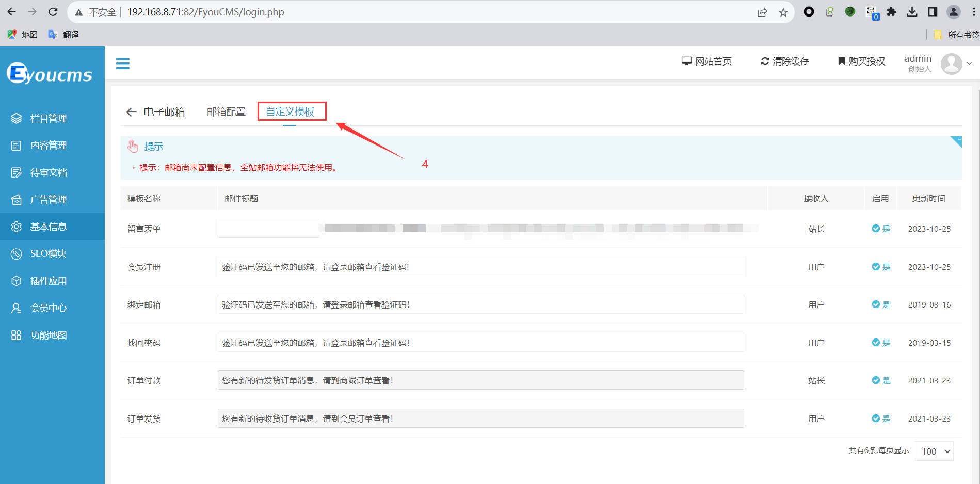Screen dimensions: 980x484
Task: Open browser profile icon
Action: (x=953, y=12)
